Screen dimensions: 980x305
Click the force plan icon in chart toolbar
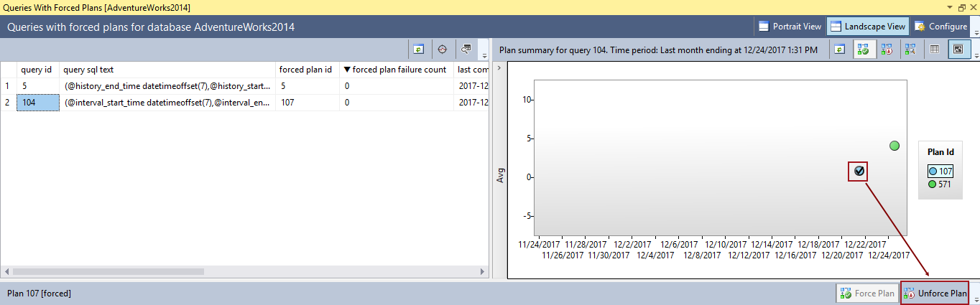click(864, 49)
